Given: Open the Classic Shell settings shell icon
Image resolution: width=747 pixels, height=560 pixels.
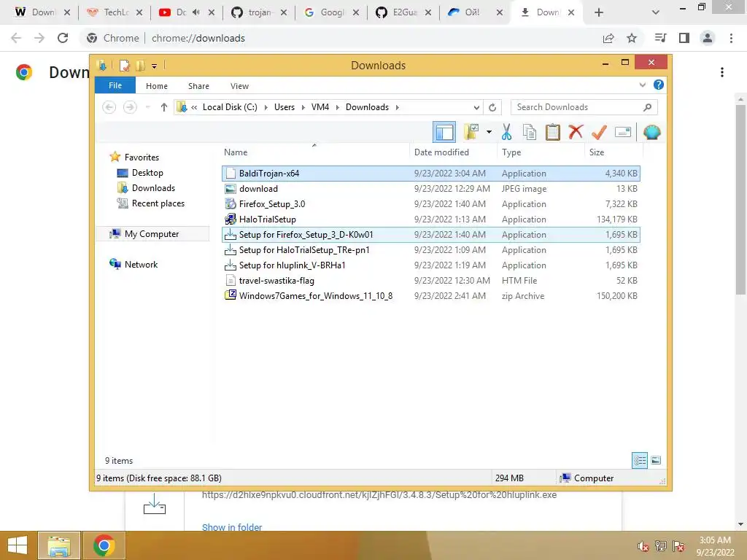Looking at the screenshot, I should pyautogui.click(x=651, y=132).
